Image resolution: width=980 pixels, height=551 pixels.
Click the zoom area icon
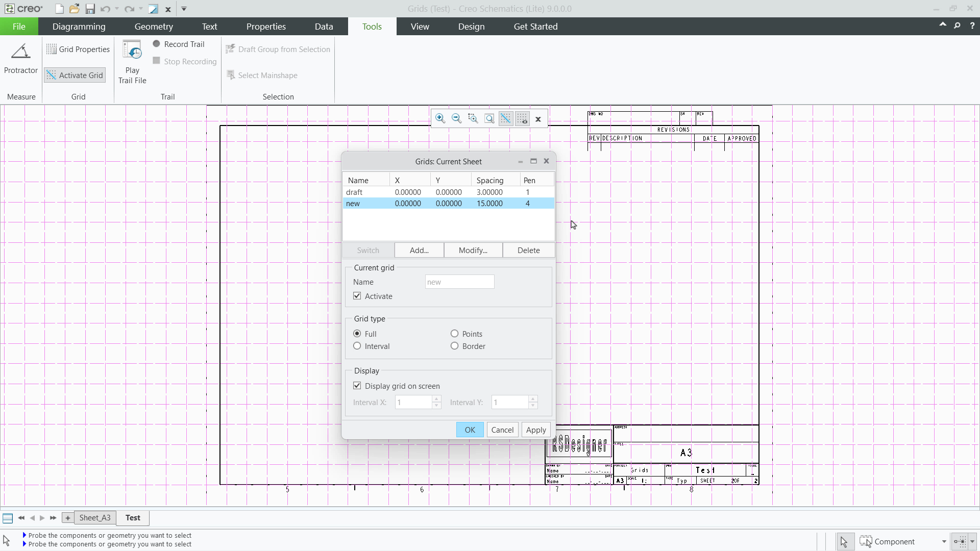point(473,119)
